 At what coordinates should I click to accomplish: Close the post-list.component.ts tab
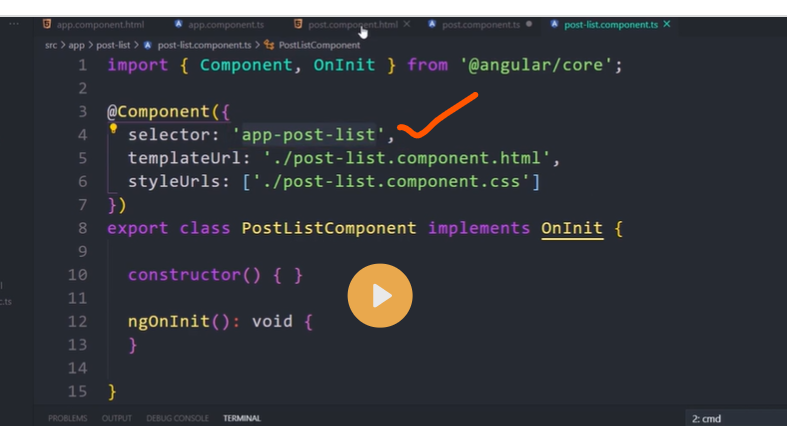(667, 23)
